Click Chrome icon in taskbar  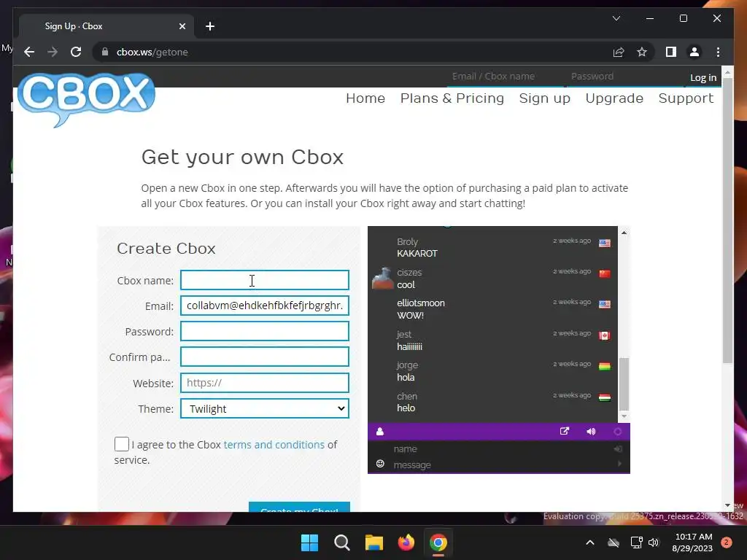pos(438,542)
